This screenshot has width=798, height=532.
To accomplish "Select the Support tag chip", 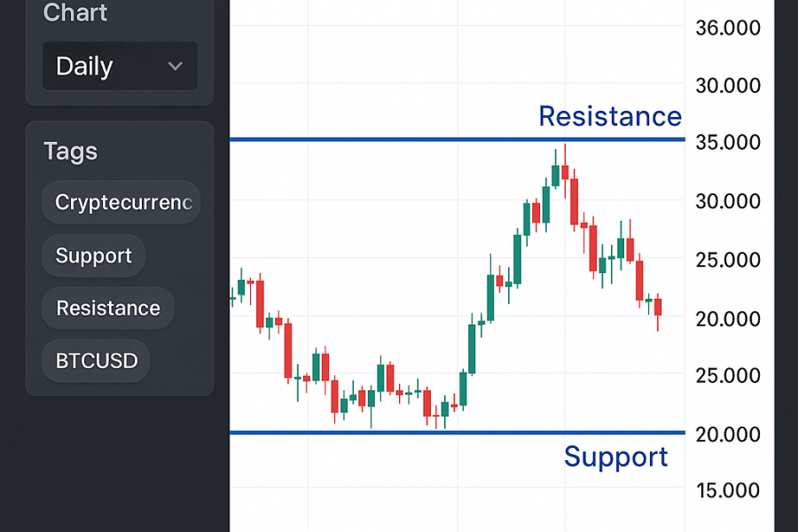I will click(93, 255).
